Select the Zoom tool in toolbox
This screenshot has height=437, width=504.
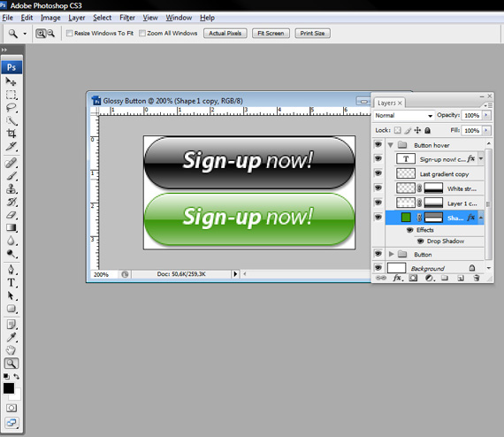[11, 364]
